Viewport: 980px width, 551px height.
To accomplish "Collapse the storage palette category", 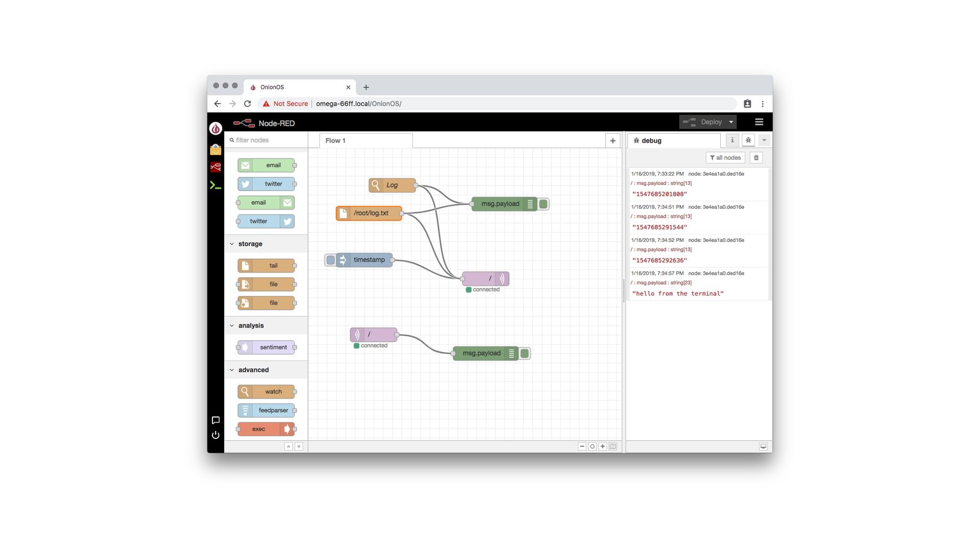I will point(266,244).
